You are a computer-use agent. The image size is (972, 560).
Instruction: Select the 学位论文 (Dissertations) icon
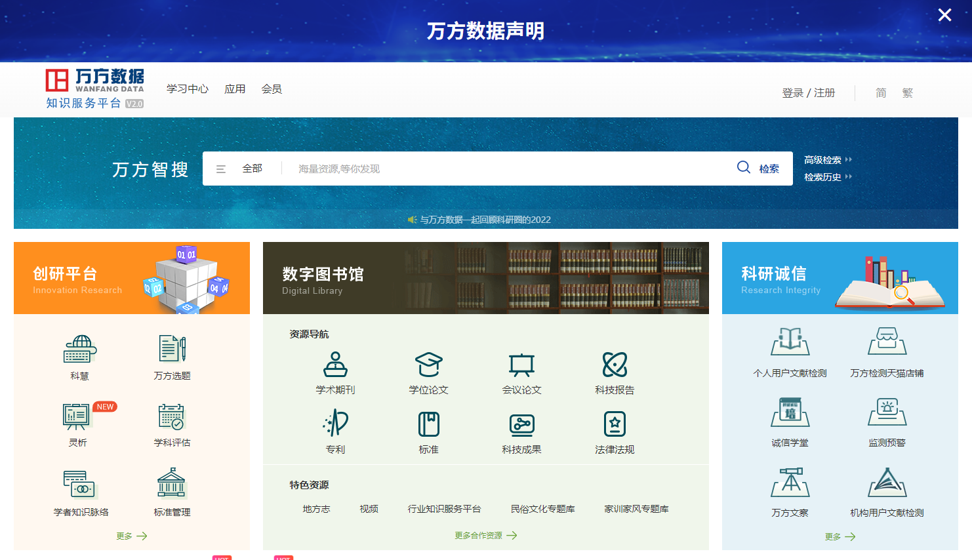[x=427, y=372]
